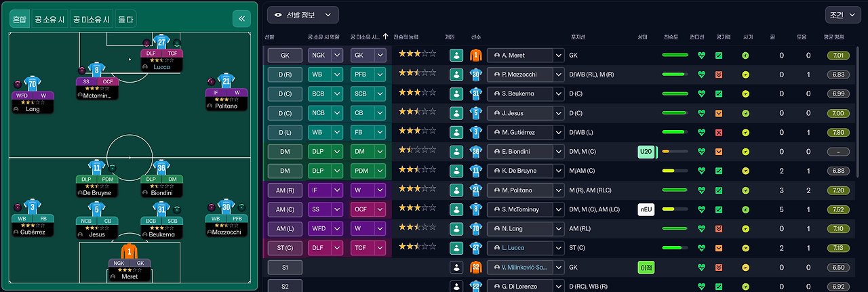Switch to the 혼합 tab
The width and height of the screenshot is (868, 292).
pyautogui.click(x=20, y=20)
